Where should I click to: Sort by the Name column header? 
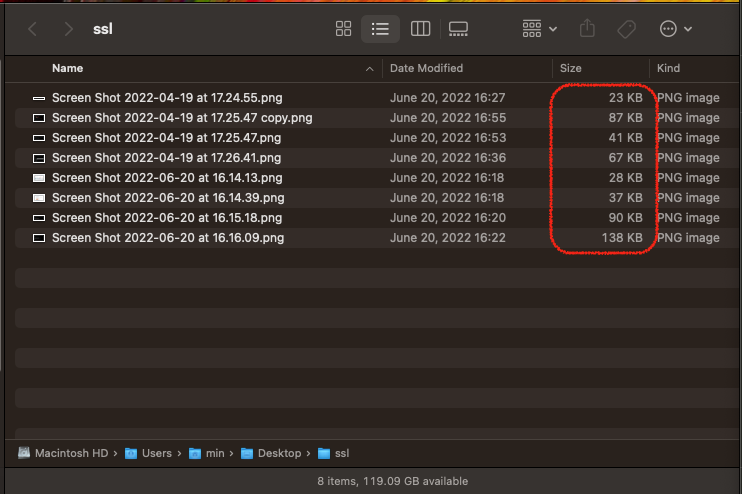click(68, 68)
